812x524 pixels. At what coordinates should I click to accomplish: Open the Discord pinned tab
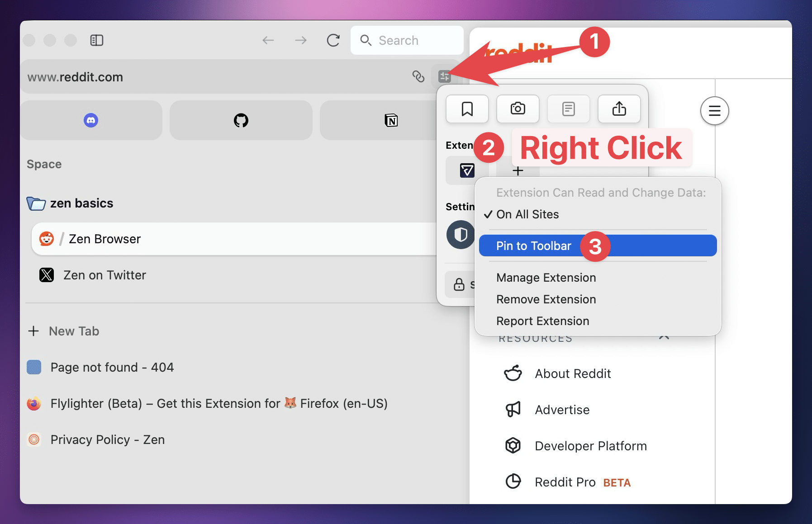pos(91,120)
